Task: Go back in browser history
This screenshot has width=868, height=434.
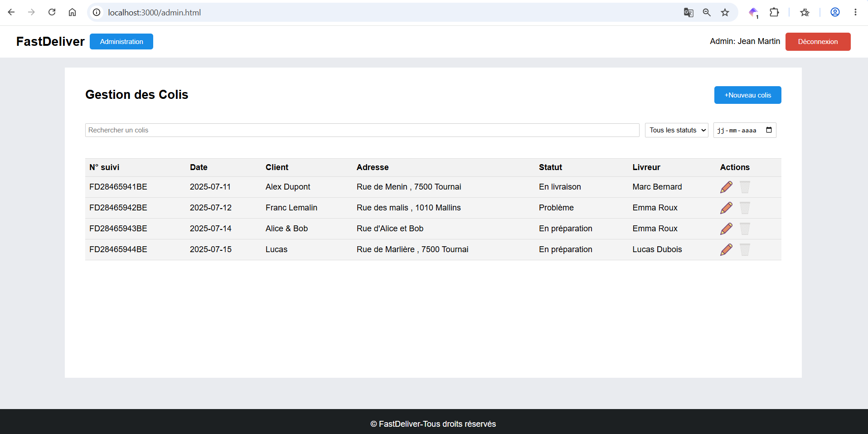Action: click(11, 12)
